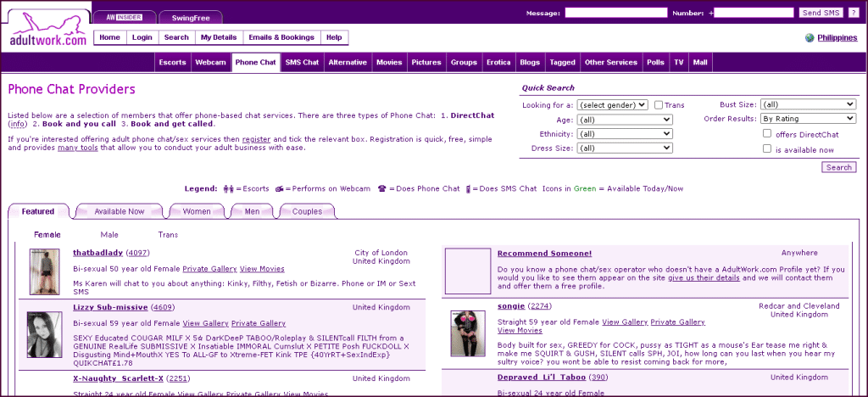Switch to the Blogs section
The image size is (868, 397).
pos(530,63)
